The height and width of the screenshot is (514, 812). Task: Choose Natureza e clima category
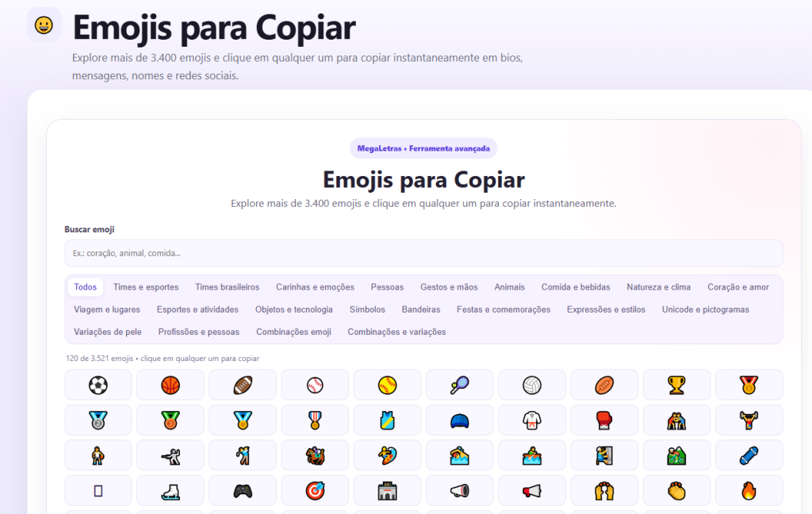[x=659, y=287]
